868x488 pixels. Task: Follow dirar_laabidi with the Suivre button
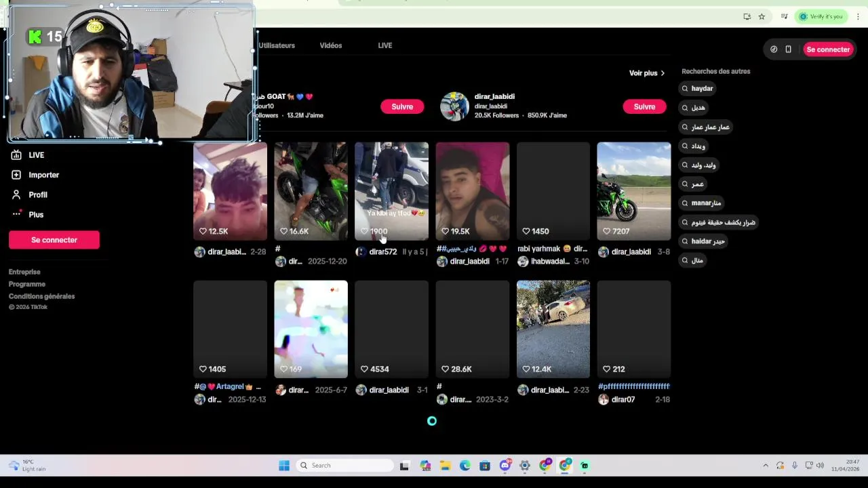tap(644, 106)
